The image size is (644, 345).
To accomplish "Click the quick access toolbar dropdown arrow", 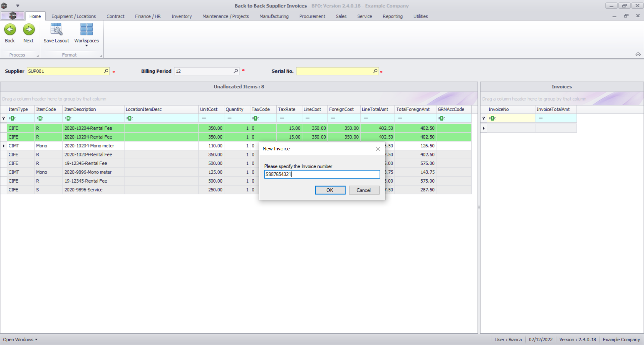I will (x=18, y=6).
